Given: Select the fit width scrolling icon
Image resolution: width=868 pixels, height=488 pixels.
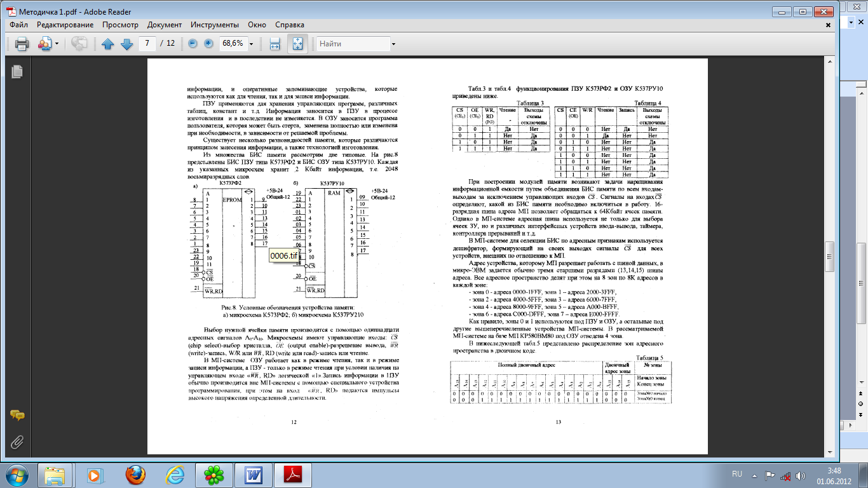Looking at the screenshot, I should 275,44.
